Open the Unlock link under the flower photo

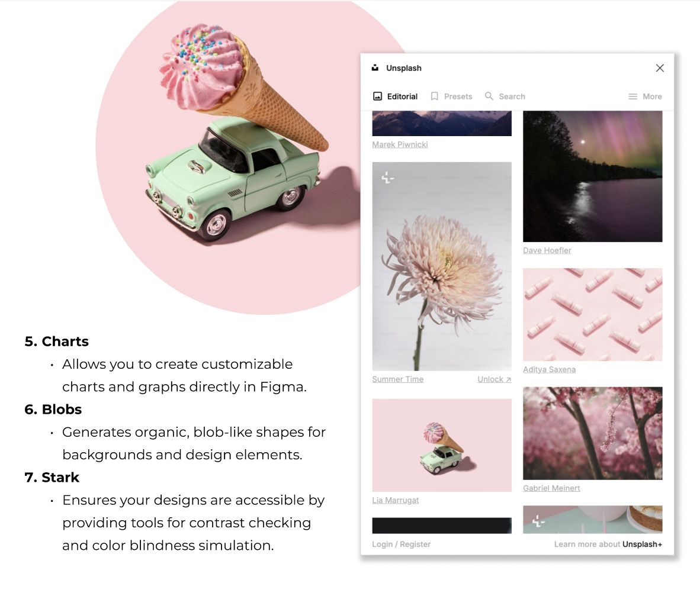click(x=494, y=379)
